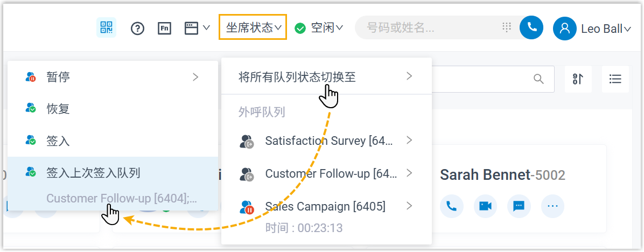Open the dial pad grid icon

tap(506, 27)
